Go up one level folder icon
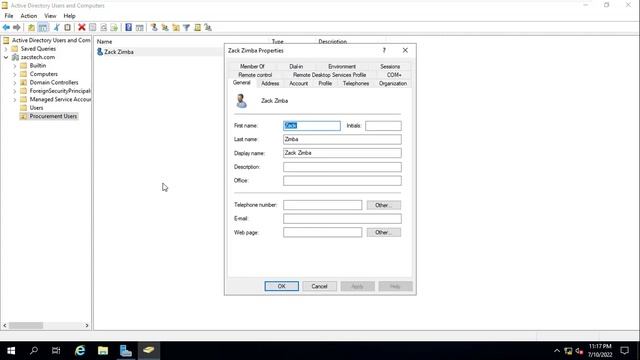640x360 pixels. [x=31, y=27]
